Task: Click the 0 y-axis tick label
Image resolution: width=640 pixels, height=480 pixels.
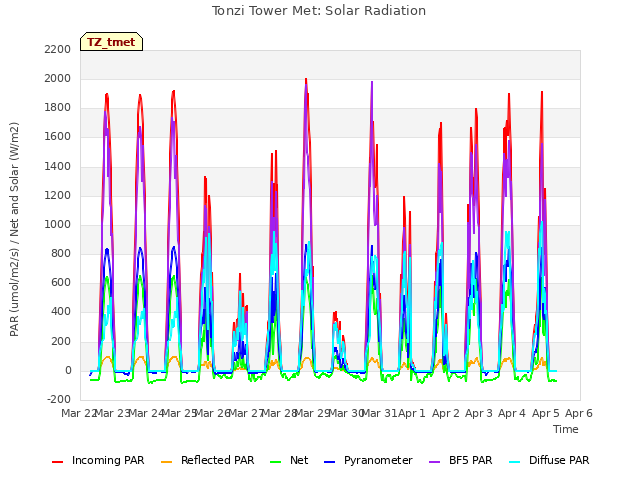Action: pyautogui.click(x=68, y=371)
